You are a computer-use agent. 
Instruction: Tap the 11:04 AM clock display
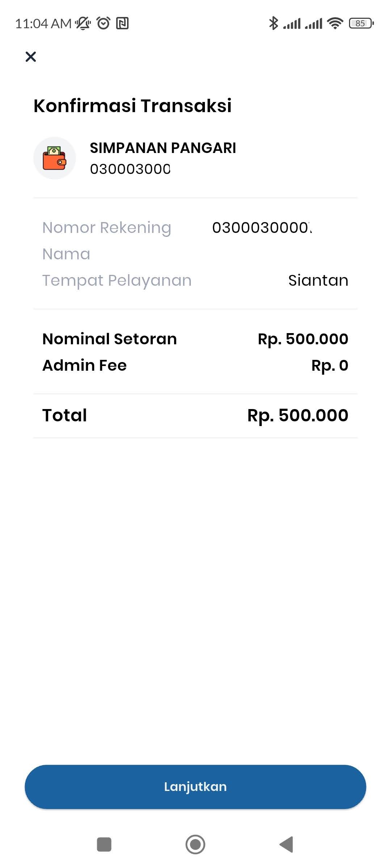(x=43, y=24)
